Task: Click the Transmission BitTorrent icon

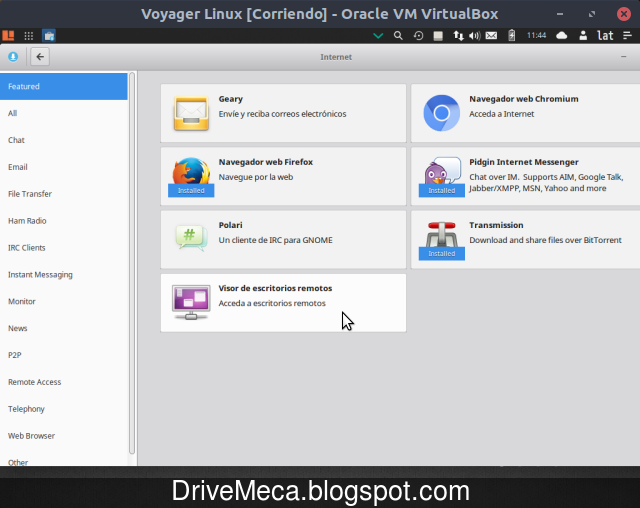Action: point(442,235)
